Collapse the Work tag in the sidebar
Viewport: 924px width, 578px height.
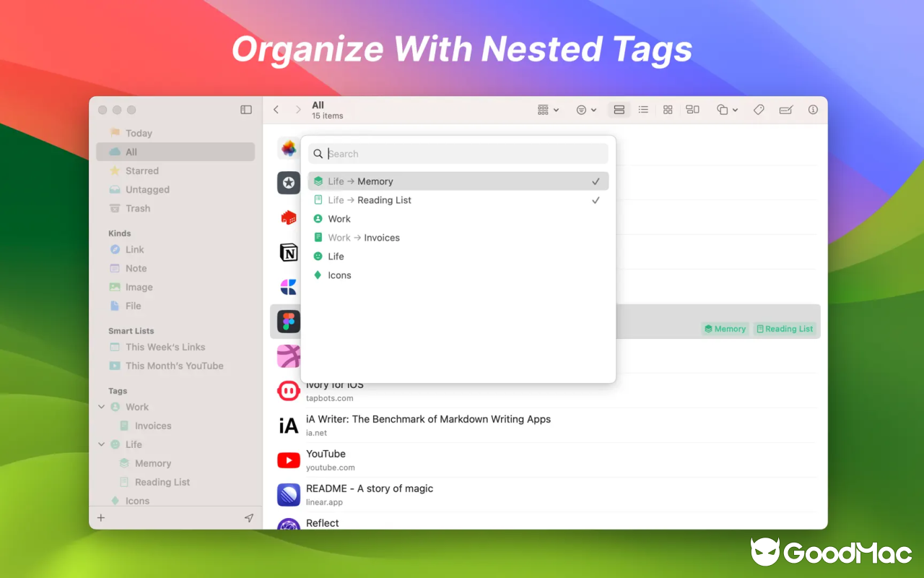pyautogui.click(x=101, y=407)
